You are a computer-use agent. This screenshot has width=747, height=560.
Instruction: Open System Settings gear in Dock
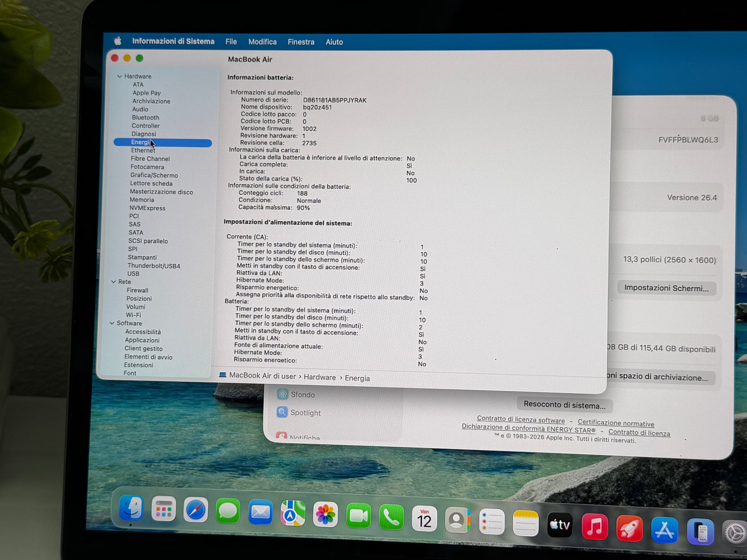(735, 534)
